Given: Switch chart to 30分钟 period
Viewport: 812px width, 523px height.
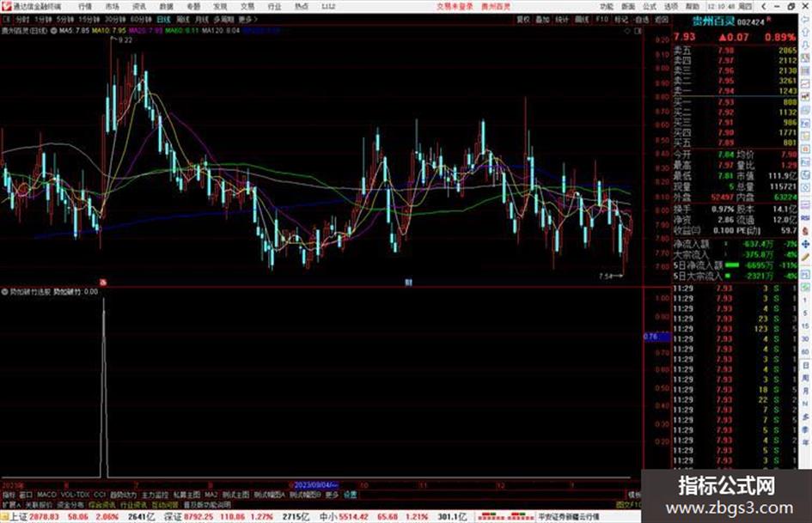Looking at the screenshot, I should point(114,19).
